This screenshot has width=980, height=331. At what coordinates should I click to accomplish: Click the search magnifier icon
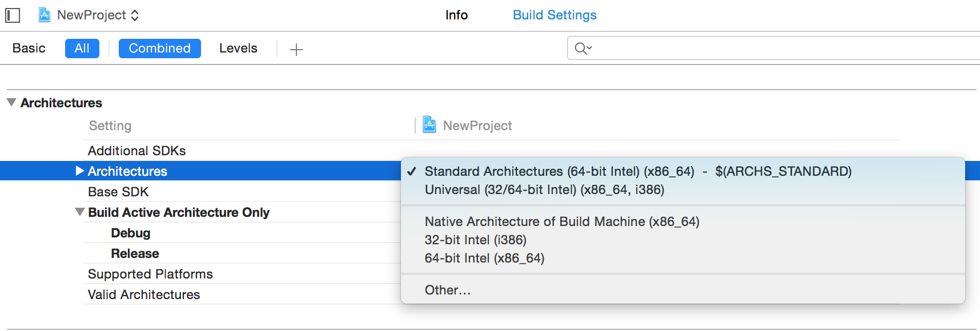pos(581,49)
